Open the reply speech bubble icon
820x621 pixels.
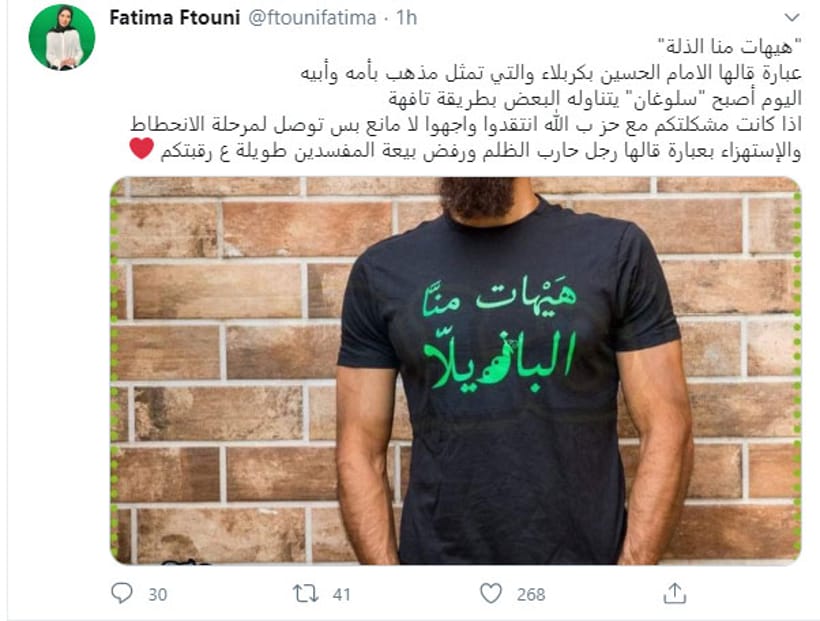(122, 593)
